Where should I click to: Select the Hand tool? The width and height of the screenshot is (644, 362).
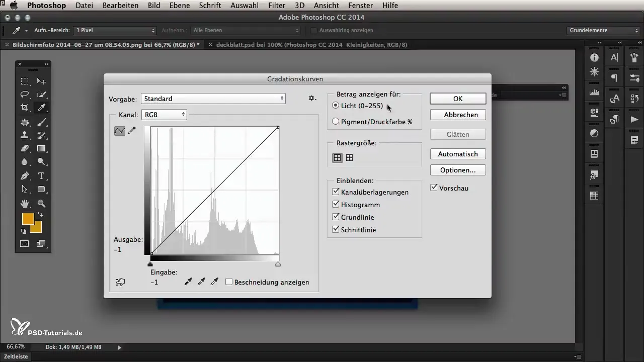[x=24, y=204]
